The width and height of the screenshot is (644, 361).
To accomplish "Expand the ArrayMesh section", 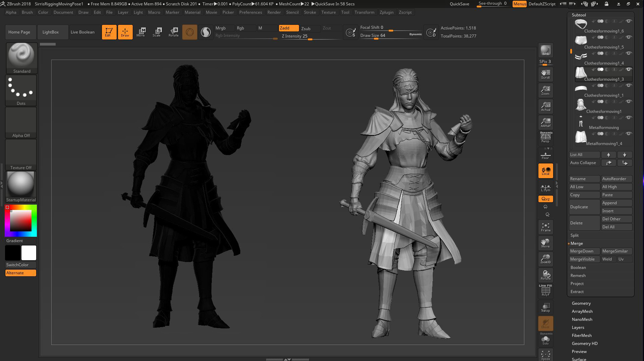I will pos(582,311).
